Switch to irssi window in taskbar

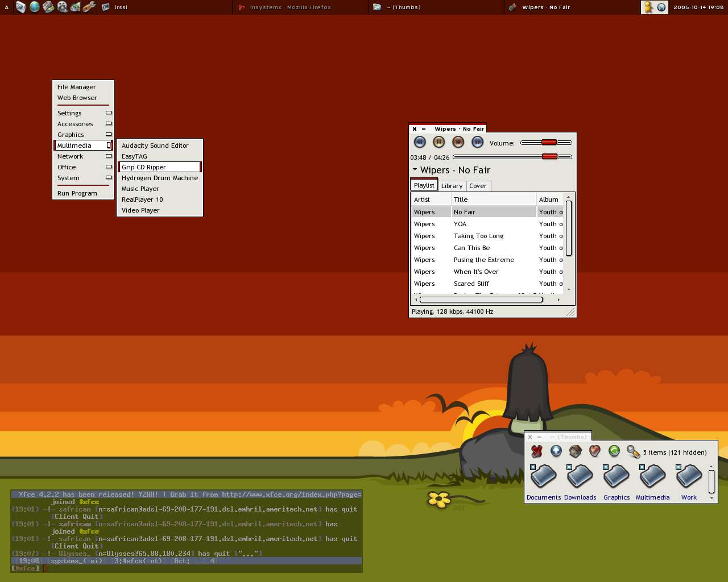pos(164,7)
